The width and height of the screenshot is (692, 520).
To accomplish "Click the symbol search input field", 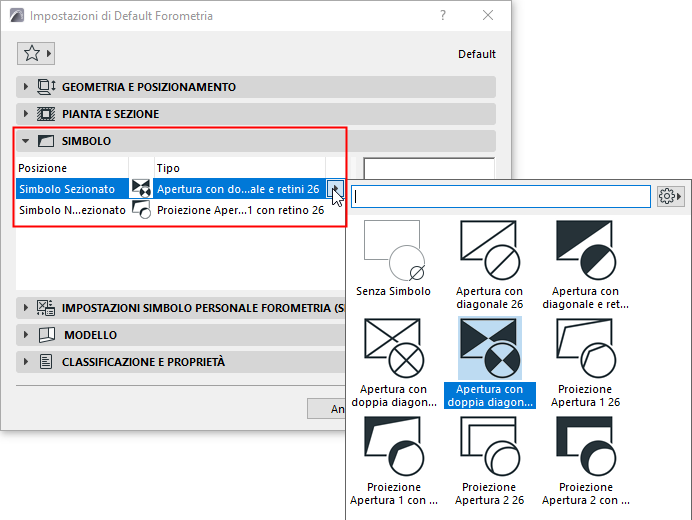I will [501, 196].
